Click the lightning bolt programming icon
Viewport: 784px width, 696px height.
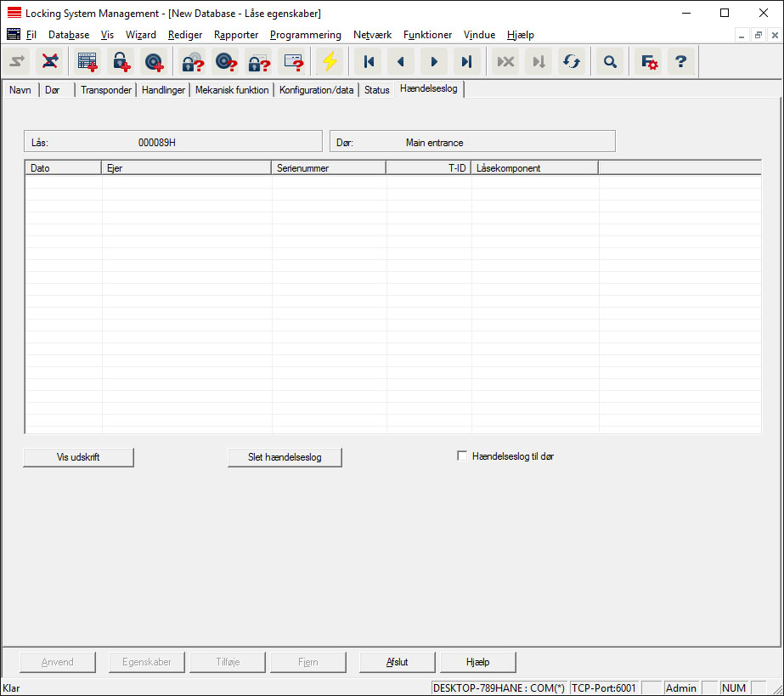(x=329, y=62)
